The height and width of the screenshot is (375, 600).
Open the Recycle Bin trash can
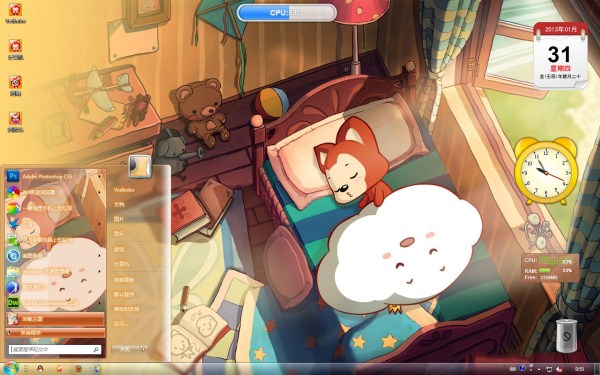(566, 336)
